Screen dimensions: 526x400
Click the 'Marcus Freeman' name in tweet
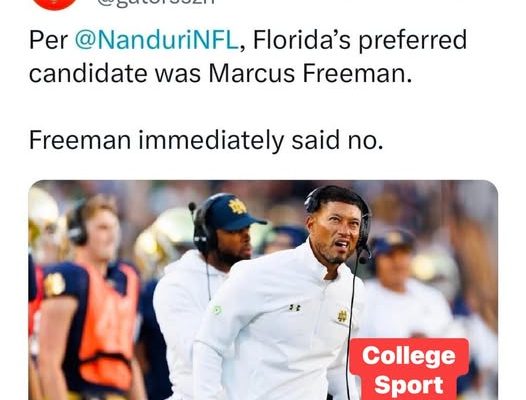310,73
